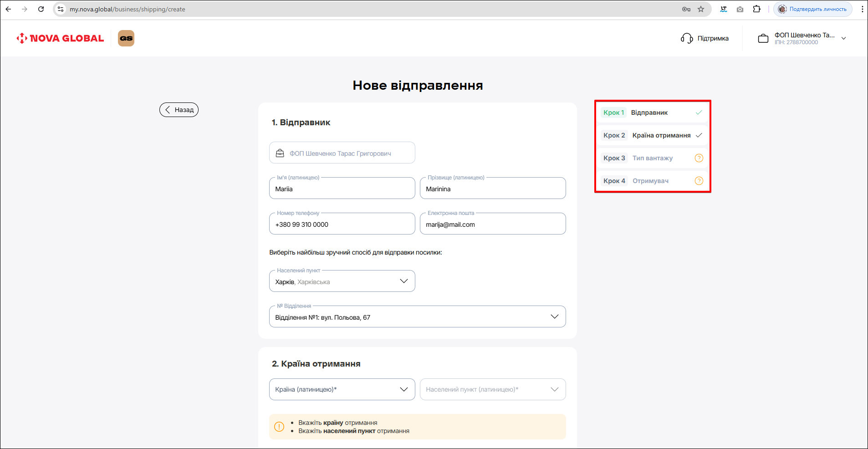Open the Країна (латиницею) dropdown
Viewport: 868px width, 449px height.
[x=342, y=389]
